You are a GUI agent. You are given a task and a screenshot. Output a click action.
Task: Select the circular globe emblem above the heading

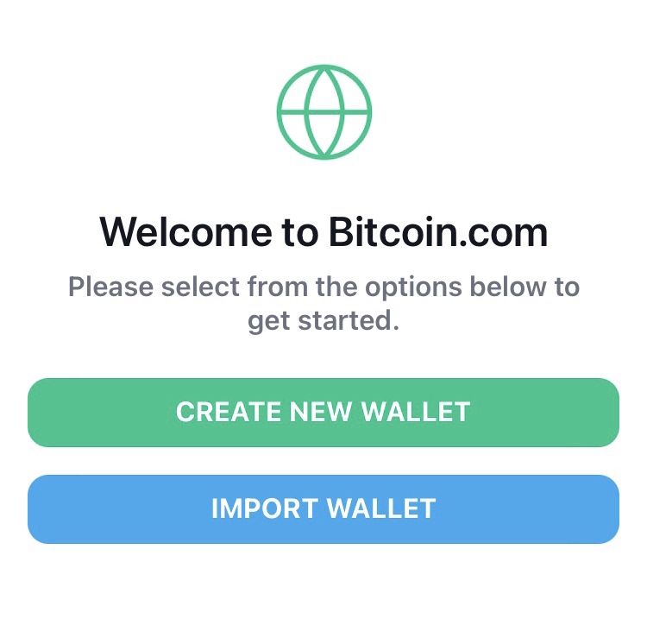coord(324,112)
